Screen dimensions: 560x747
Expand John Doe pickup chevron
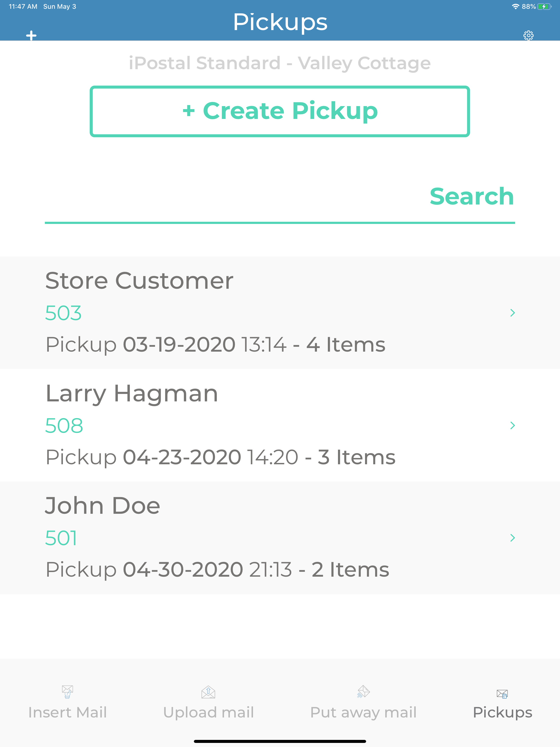pyautogui.click(x=512, y=538)
